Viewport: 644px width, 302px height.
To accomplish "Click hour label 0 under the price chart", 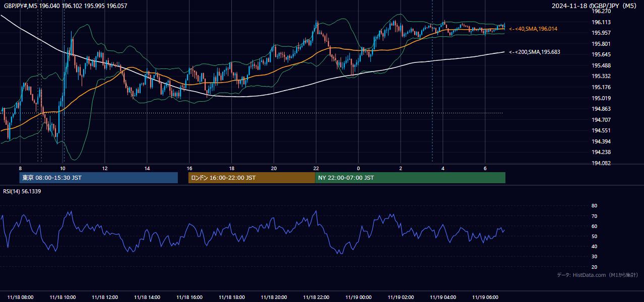I will click(x=359, y=168).
